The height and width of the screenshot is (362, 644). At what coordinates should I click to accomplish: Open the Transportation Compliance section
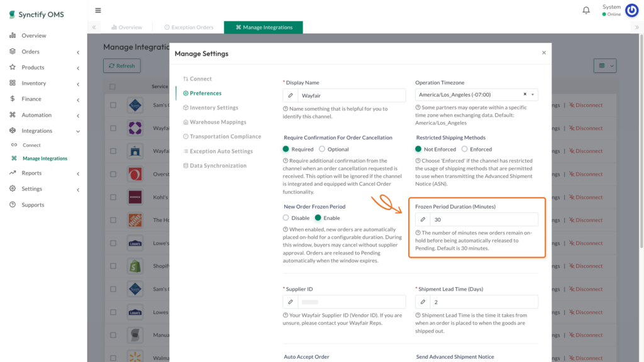222,136
